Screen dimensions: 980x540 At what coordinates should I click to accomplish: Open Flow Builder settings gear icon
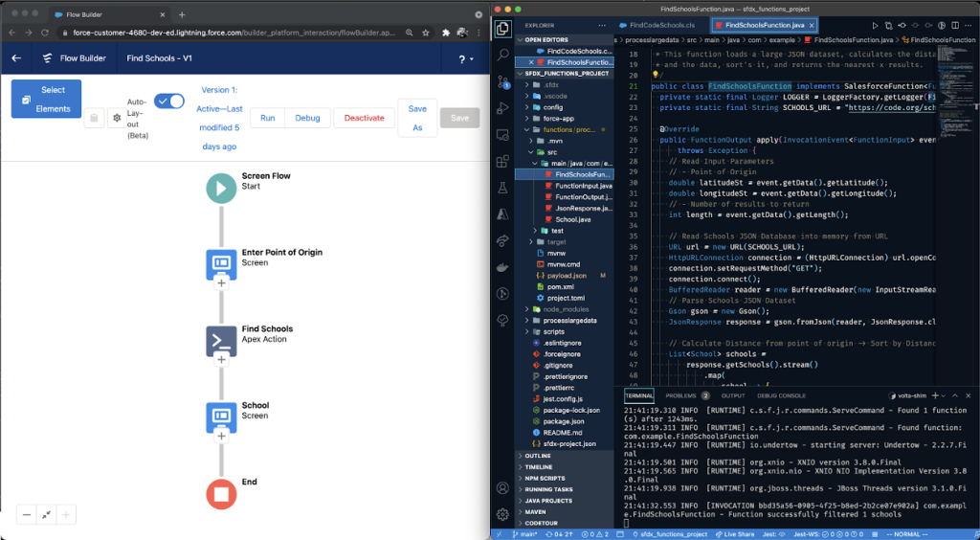pyautogui.click(x=117, y=118)
